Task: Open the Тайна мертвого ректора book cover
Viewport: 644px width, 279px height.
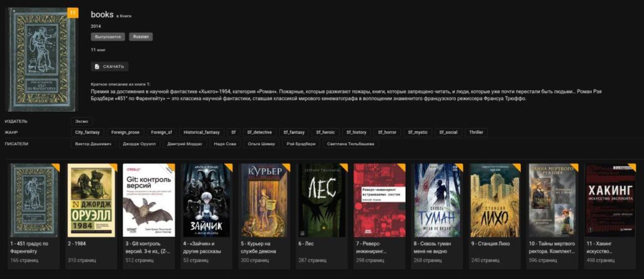Action: click(553, 200)
